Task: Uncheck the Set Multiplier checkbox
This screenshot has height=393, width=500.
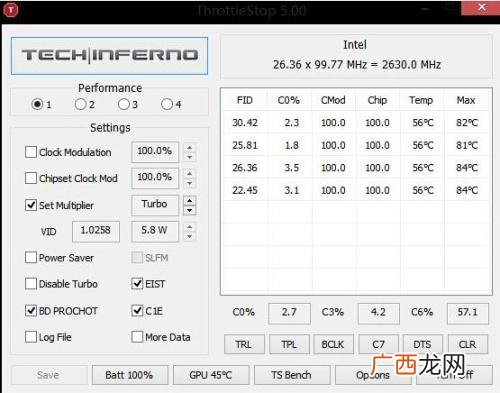Action: (x=31, y=205)
